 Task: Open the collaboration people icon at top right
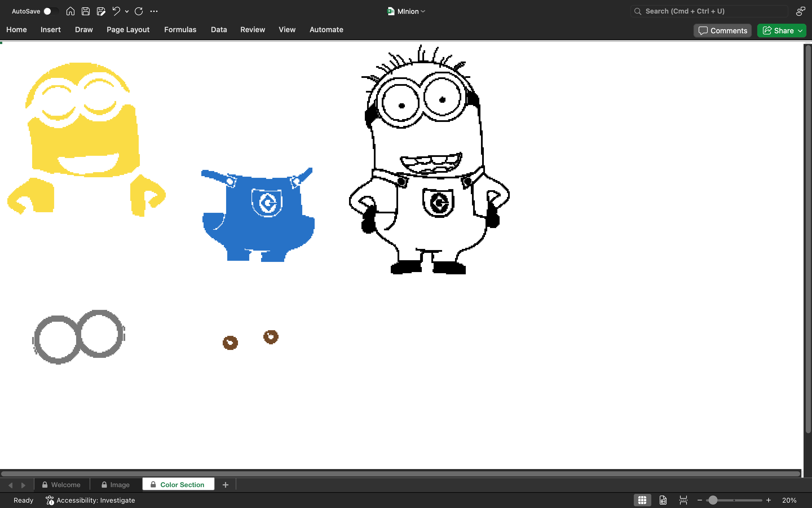point(801,11)
